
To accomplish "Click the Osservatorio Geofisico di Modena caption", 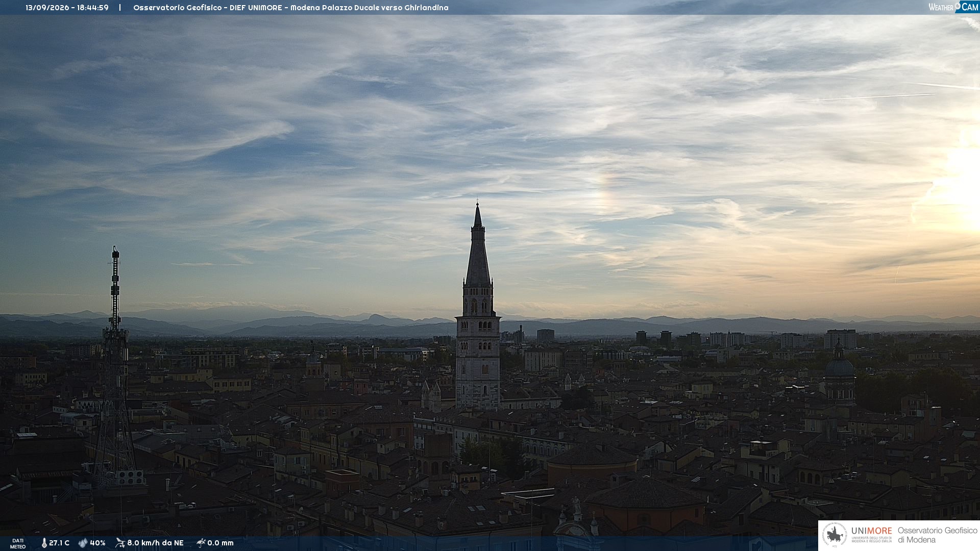I will point(937,535).
